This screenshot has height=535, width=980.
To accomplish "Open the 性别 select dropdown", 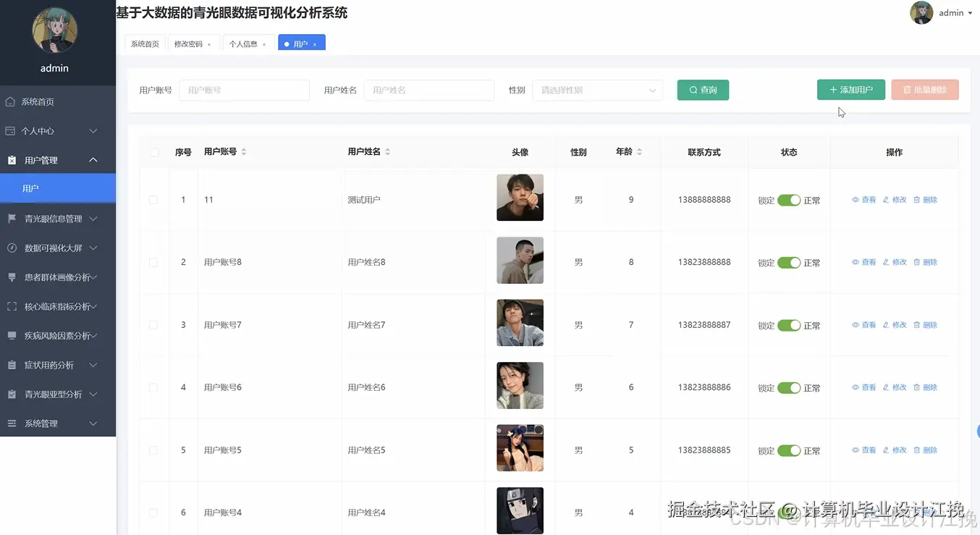I will click(x=598, y=90).
